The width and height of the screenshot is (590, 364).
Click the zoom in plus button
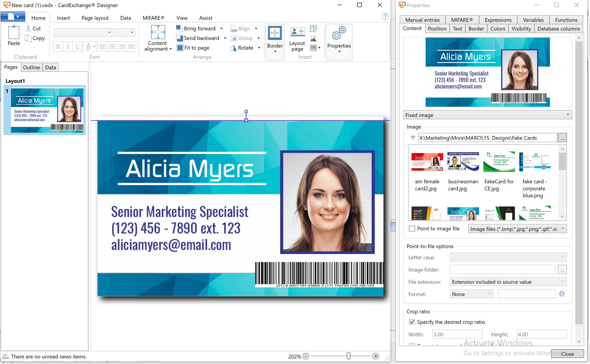click(375, 356)
